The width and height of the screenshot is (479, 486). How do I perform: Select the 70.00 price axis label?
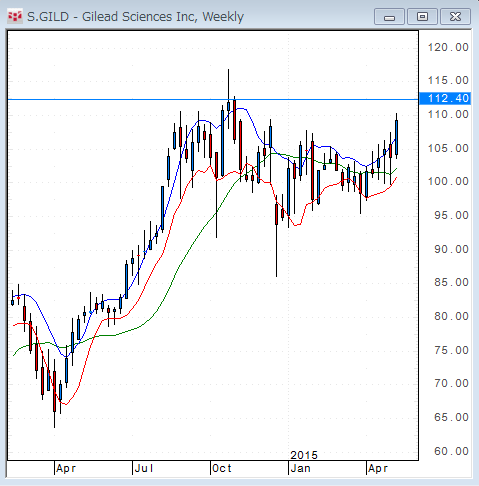451,383
